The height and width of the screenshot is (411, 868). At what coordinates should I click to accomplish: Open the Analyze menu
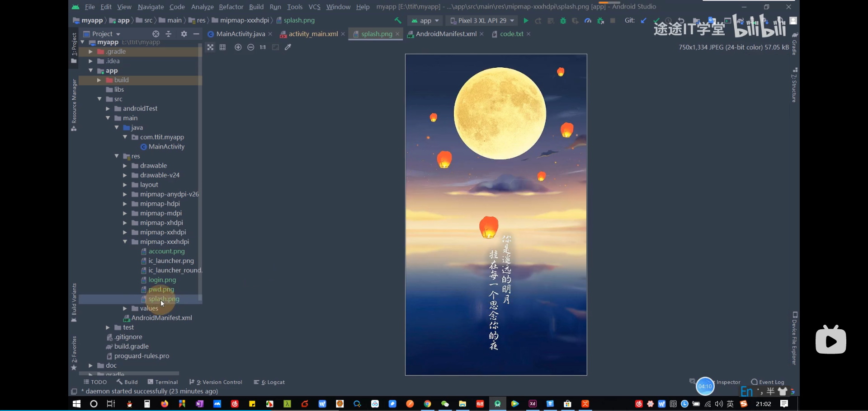[x=202, y=7]
